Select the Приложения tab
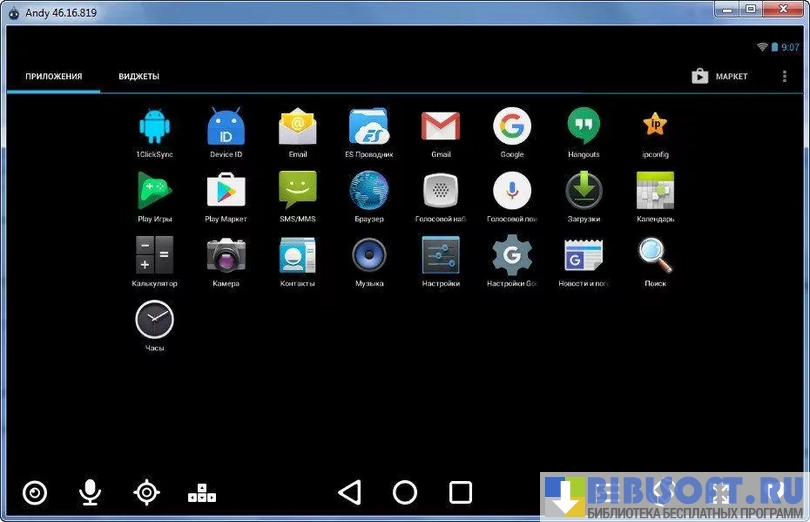The width and height of the screenshot is (810, 522). click(x=54, y=77)
